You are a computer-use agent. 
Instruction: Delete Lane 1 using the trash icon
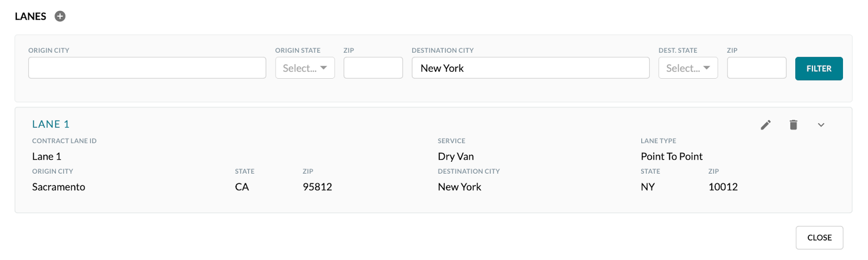(793, 125)
